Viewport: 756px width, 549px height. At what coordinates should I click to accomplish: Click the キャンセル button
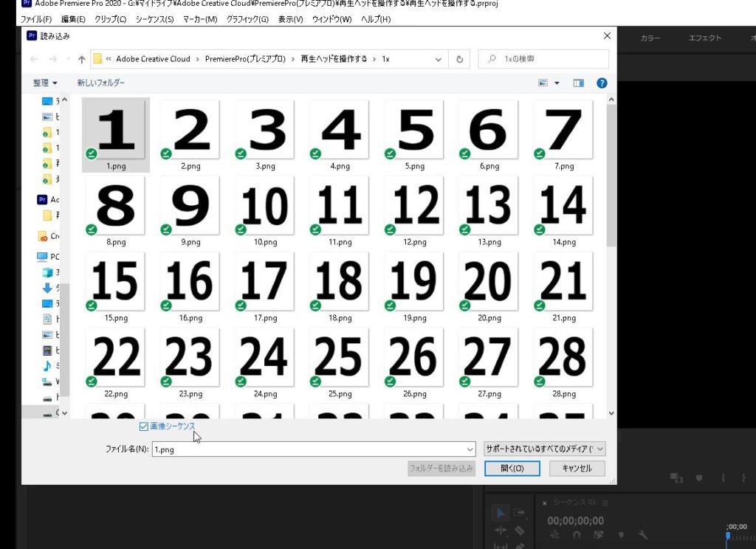tap(577, 469)
